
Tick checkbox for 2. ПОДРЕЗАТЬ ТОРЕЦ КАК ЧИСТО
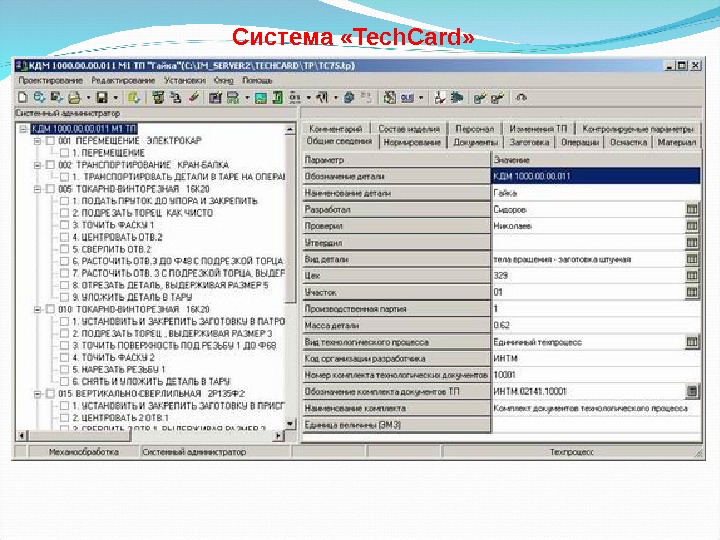pyautogui.click(x=65, y=213)
